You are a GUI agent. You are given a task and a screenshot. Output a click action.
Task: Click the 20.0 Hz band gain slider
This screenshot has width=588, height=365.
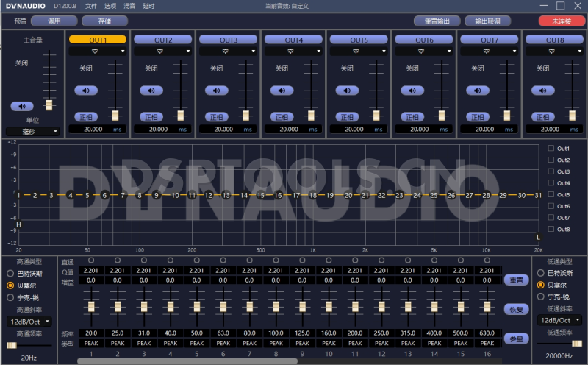[91, 307]
